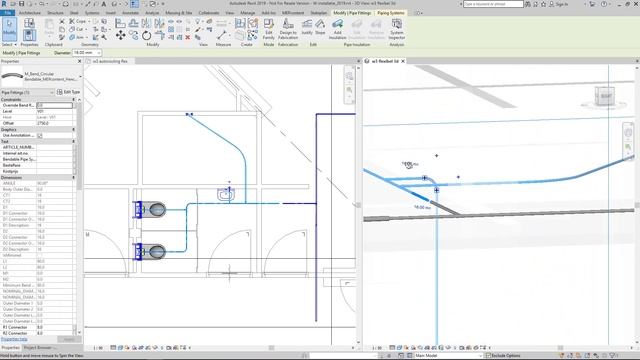Open the Piping Systems ribbon tab
This screenshot has width=640, height=360.
(391, 13)
